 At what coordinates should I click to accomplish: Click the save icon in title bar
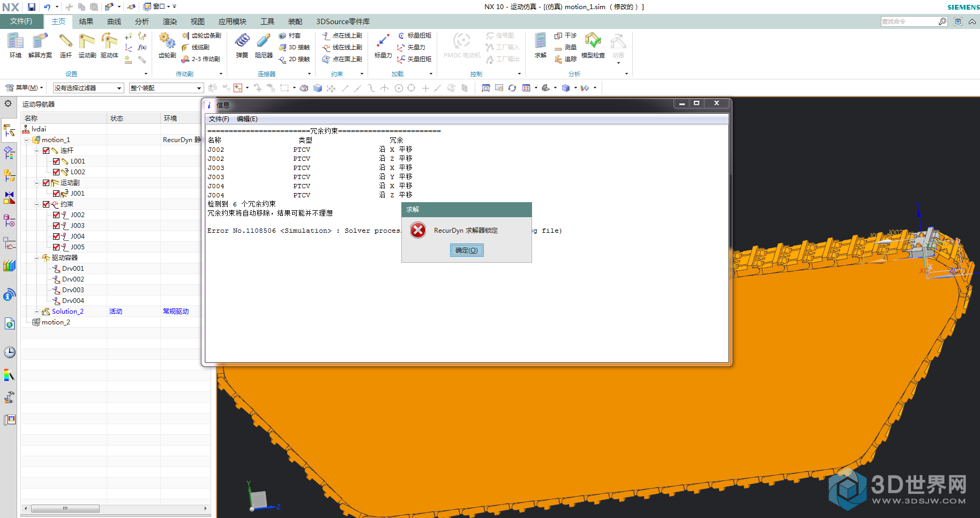tap(32, 7)
